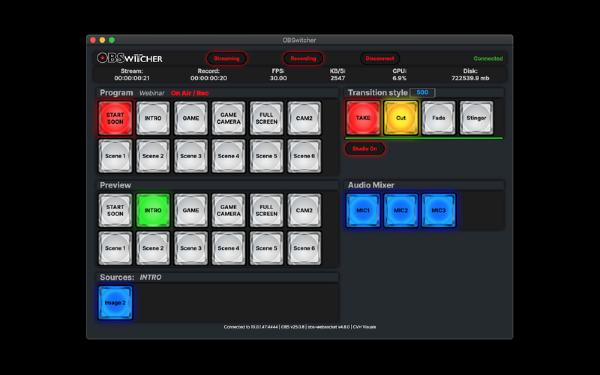Image resolution: width=600 pixels, height=375 pixels.
Task: Select the Stinger transition style
Action: click(x=476, y=118)
